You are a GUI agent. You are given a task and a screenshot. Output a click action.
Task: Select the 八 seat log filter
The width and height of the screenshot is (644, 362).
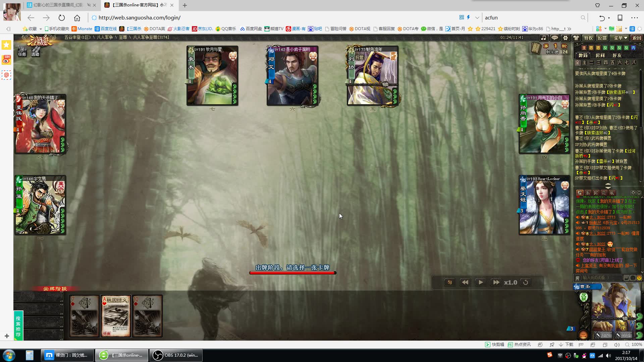pos(634,63)
